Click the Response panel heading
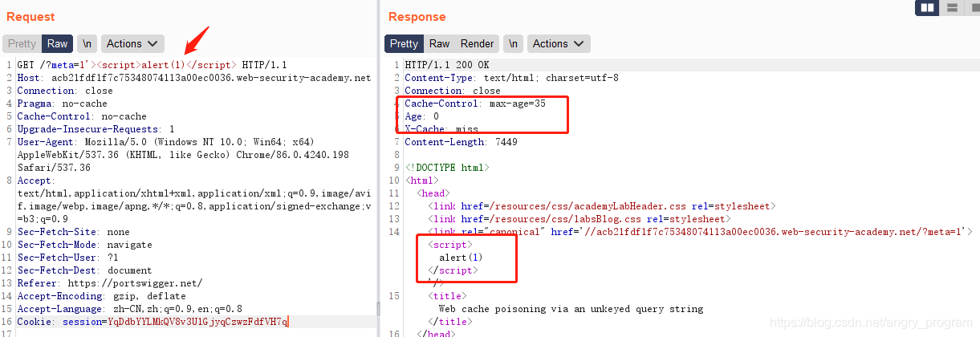The height and width of the screenshot is (337, 980). pos(417,17)
